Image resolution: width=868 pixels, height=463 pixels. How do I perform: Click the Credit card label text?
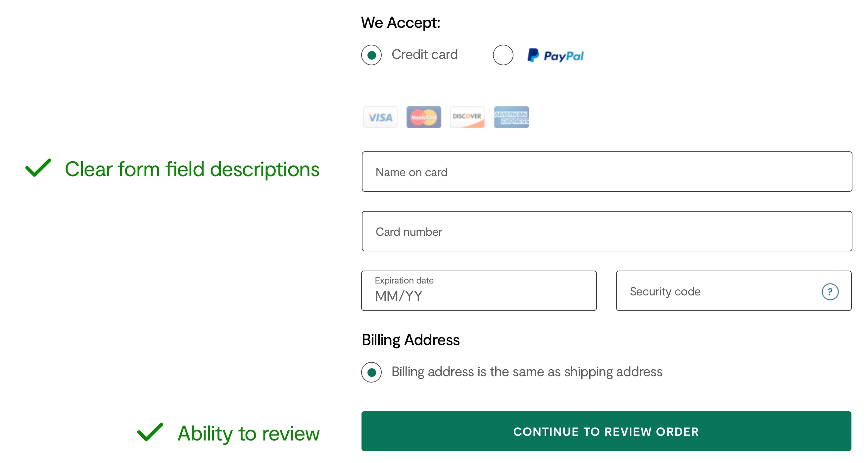[x=424, y=55]
